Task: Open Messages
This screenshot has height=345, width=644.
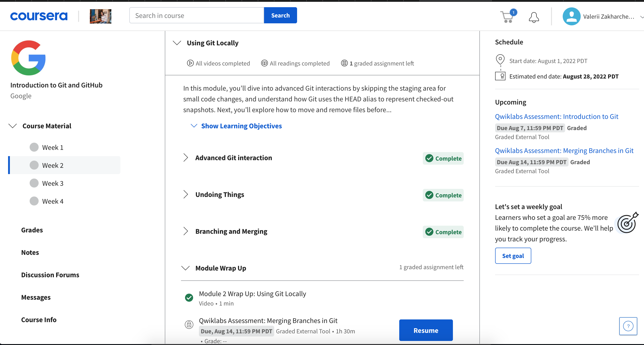Action: click(36, 297)
